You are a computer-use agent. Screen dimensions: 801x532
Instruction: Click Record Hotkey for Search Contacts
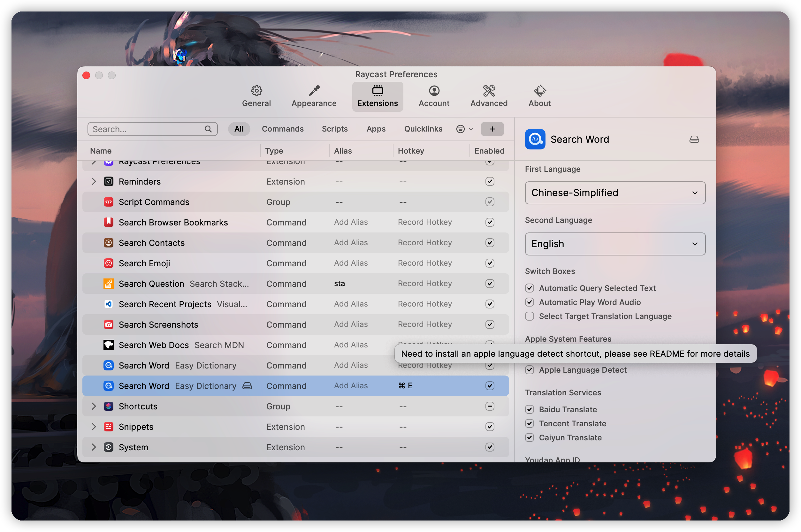tap(424, 243)
